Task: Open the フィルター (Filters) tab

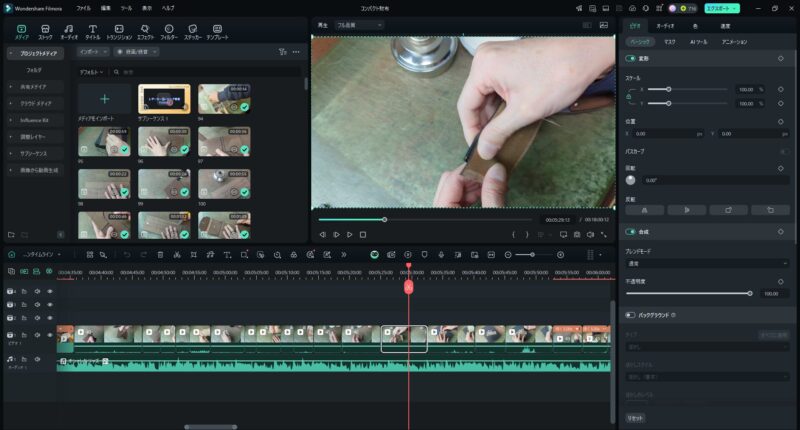Action: (x=169, y=32)
